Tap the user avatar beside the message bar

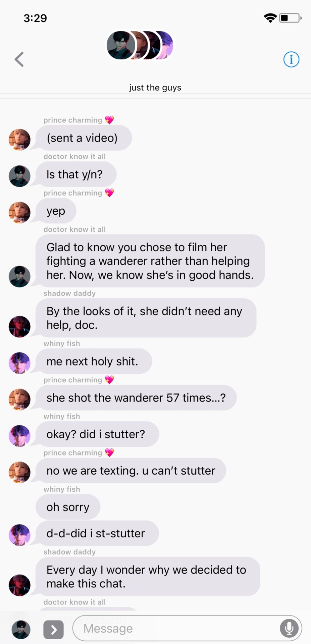click(x=21, y=630)
